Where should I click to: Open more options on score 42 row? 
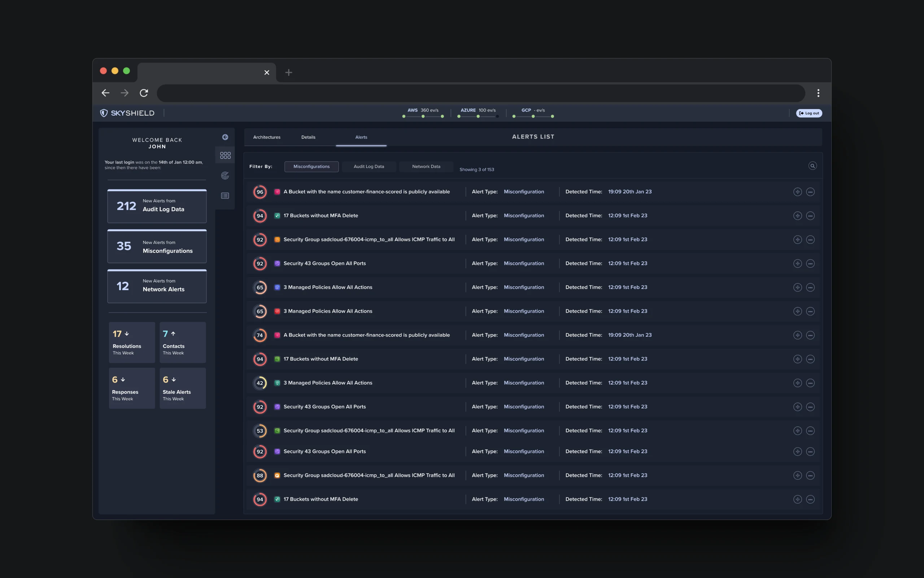pos(810,383)
